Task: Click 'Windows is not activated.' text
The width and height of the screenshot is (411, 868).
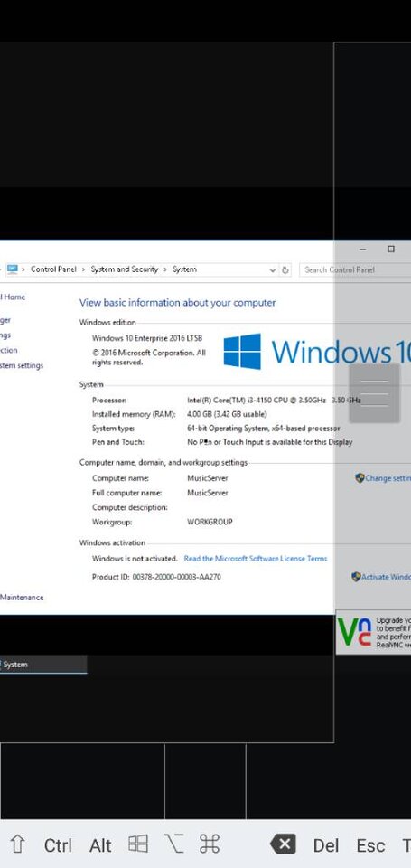Action: point(135,559)
